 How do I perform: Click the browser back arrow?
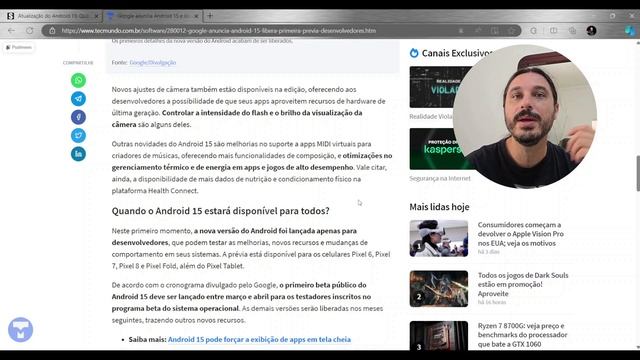tap(11, 31)
